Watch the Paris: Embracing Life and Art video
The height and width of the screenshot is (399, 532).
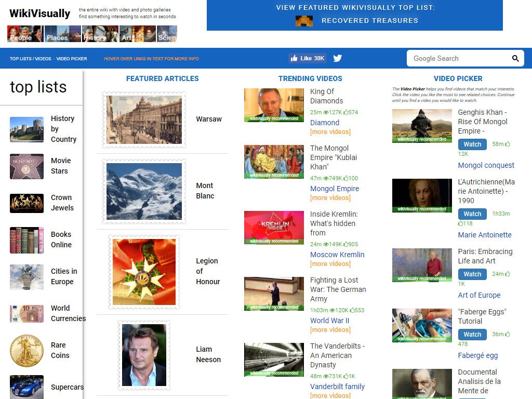(472, 274)
